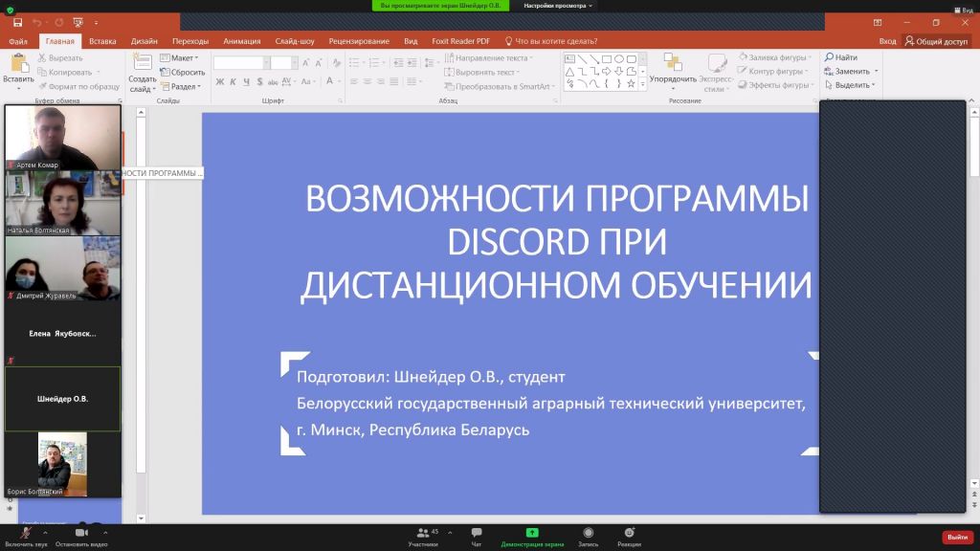The height and width of the screenshot is (551, 980).
Task: Toggle camera with Остановить видео
Action: [81, 533]
